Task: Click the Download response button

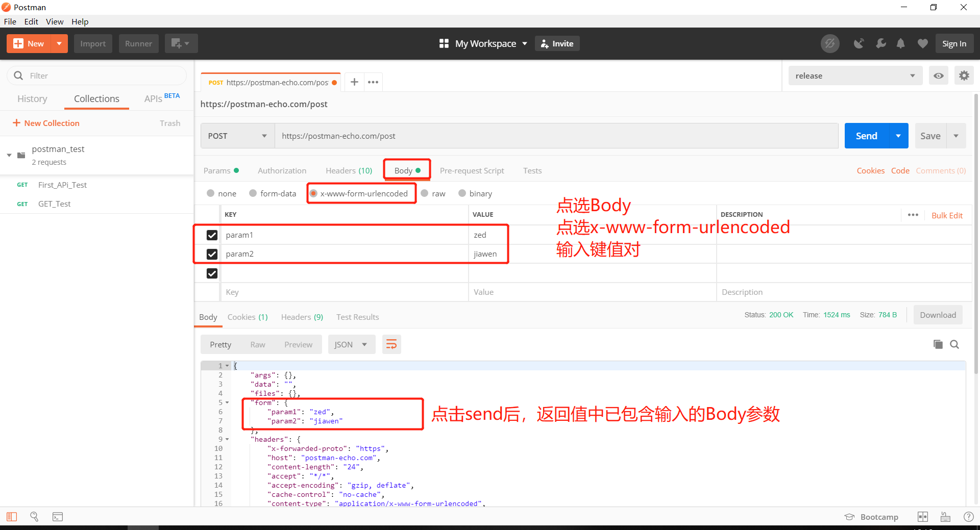Action: tap(938, 315)
